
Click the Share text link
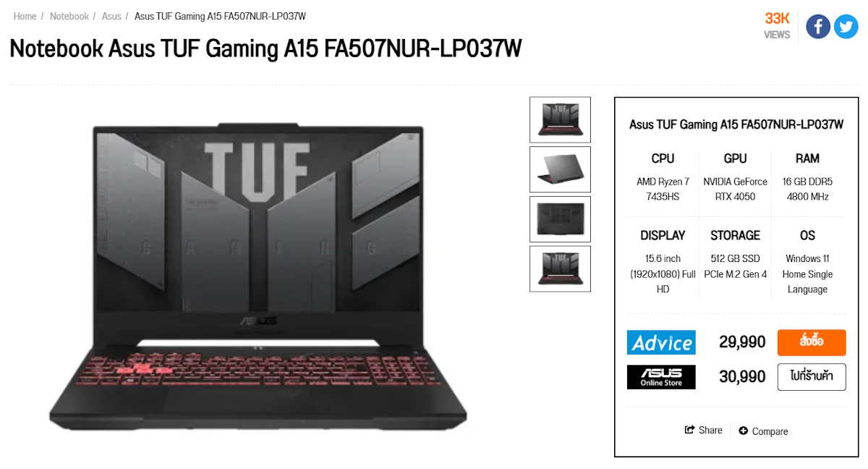(x=710, y=430)
